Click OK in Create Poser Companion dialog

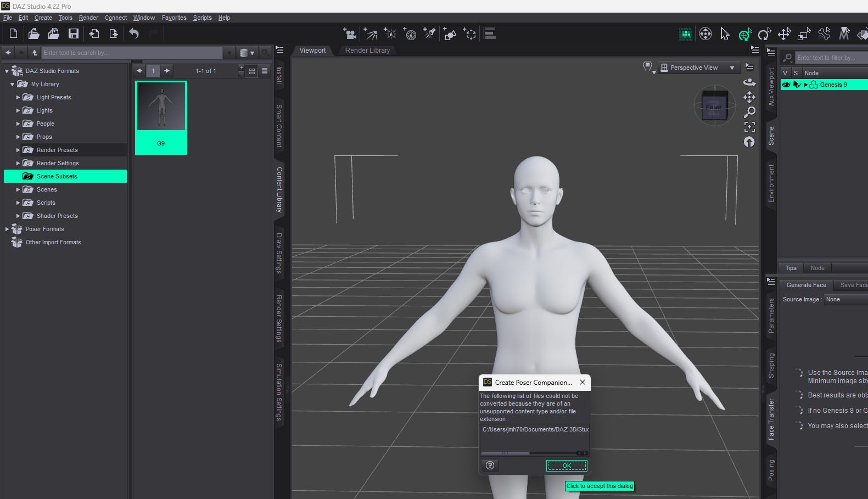567,466
